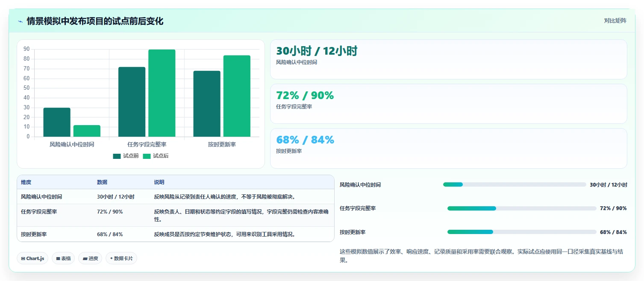Select the 68% / 84% data card value
644x281 pixels.
305,140
